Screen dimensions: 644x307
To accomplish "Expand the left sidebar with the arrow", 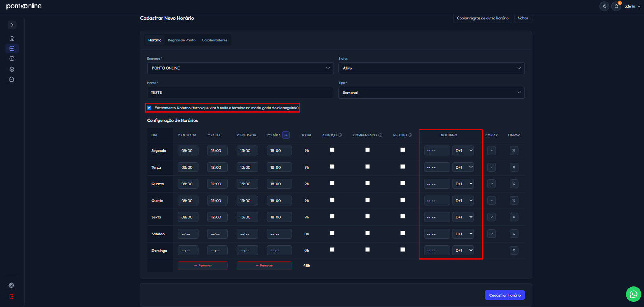I will click(x=12, y=25).
